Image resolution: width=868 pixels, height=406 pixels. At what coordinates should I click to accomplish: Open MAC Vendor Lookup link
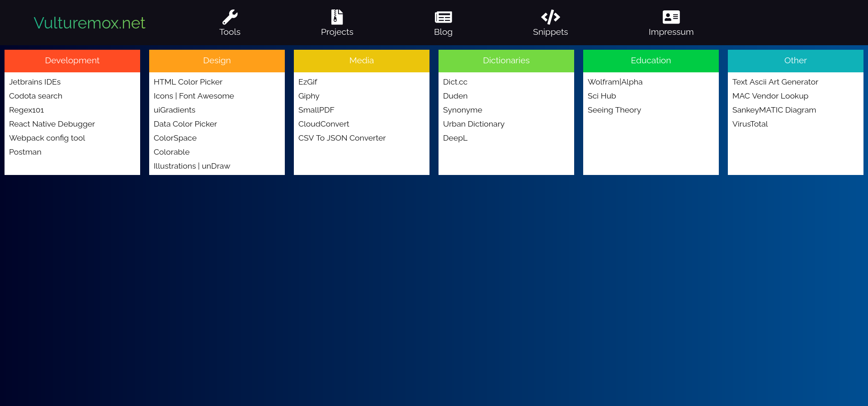click(770, 96)
